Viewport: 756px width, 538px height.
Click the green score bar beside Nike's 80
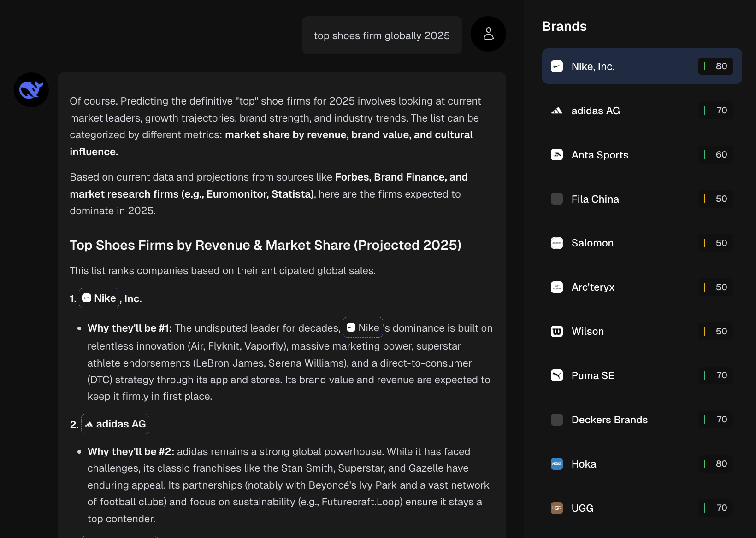point(704,66)
